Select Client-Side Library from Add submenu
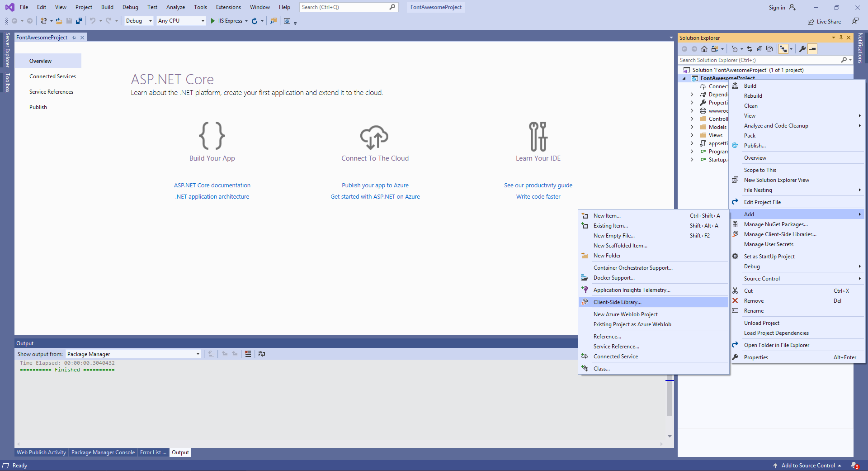Image resolution: width=868 pixels, height=471 pixels. [654, 302]
